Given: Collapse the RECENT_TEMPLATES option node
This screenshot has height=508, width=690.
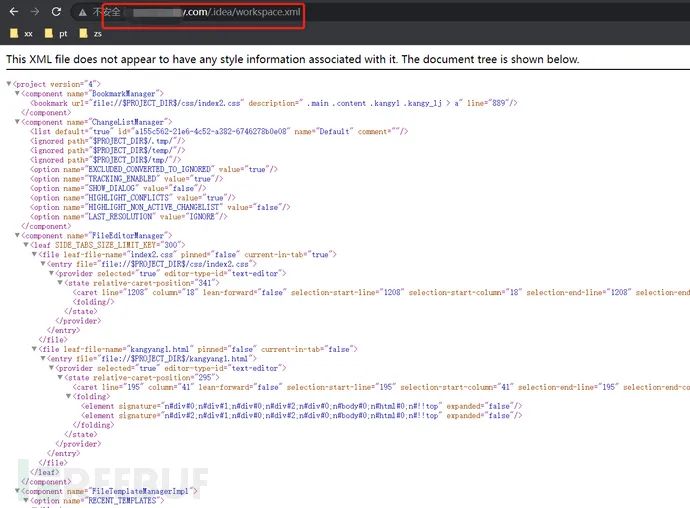Looking at the screenshot, I should point(26,500).
